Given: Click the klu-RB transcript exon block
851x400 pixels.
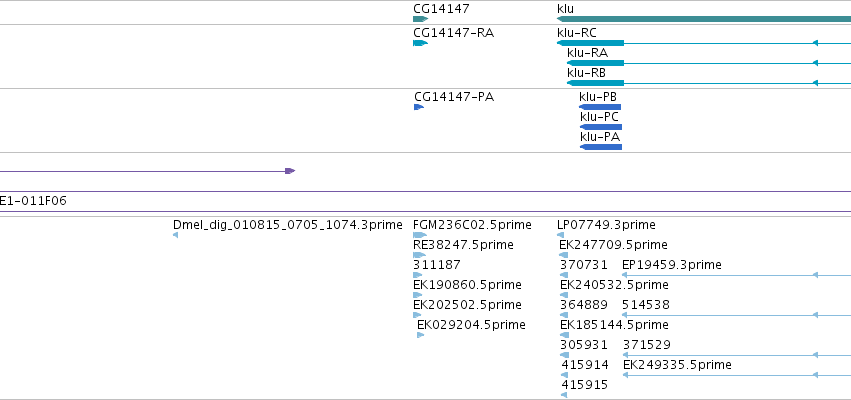Looking at the screenshot, I should tap(595, 83).
